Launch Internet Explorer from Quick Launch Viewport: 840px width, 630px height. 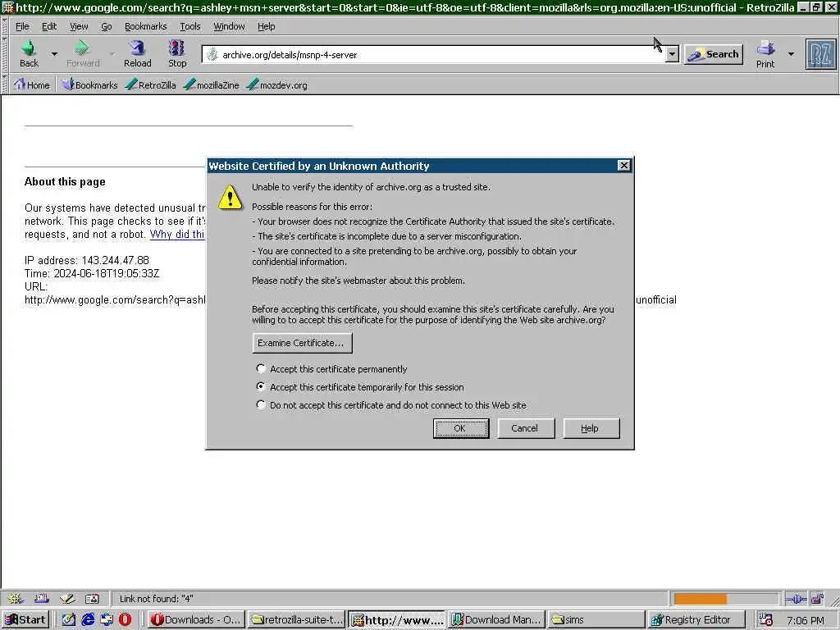point(88,619)
